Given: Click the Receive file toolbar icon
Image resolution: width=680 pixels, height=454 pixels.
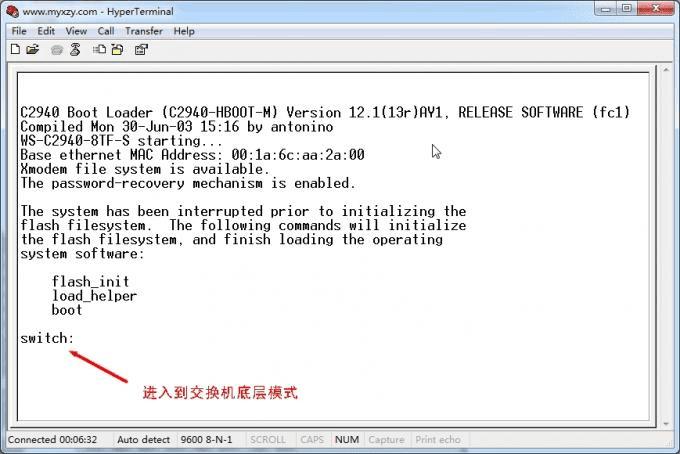Looking at the screenshot, I should pyautogui.click(x=118, y=49).
